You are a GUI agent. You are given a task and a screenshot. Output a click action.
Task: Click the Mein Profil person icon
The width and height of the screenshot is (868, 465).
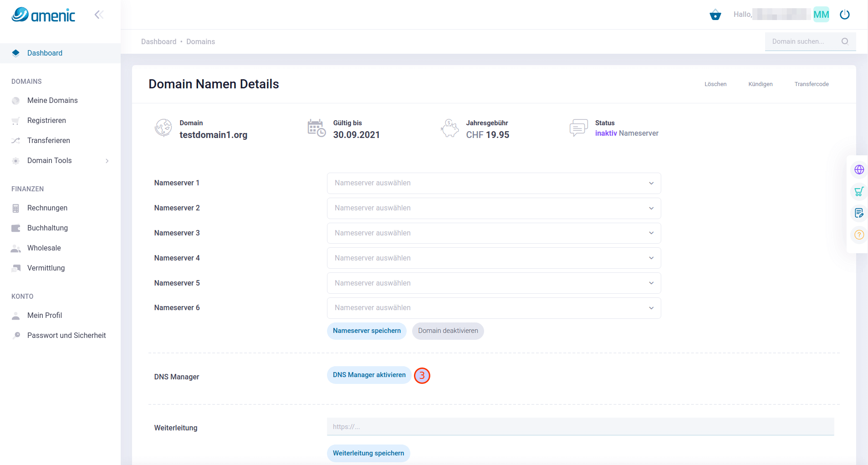[16, 316]
